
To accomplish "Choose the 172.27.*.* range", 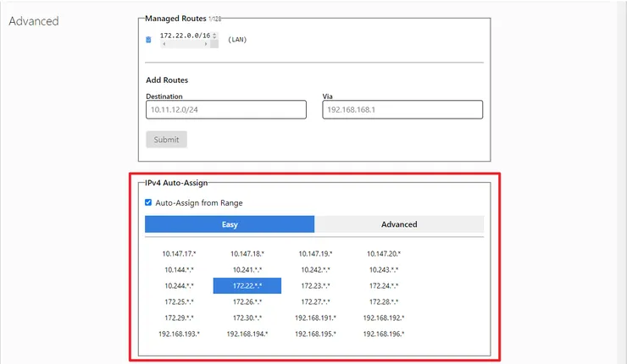I will tap(315, 302).
